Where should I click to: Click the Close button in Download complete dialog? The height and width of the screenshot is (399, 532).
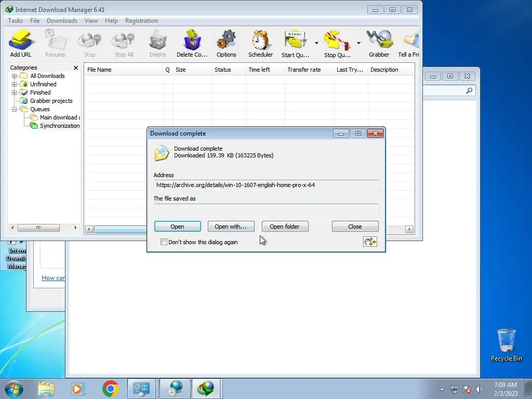(x=355, y=227)
